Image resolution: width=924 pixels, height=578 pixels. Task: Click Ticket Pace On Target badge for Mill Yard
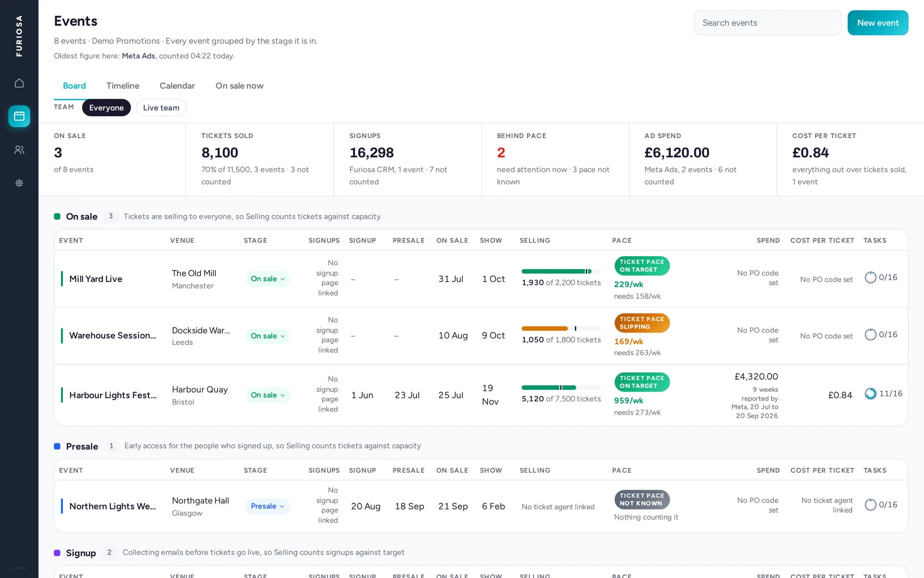[642, 266]
